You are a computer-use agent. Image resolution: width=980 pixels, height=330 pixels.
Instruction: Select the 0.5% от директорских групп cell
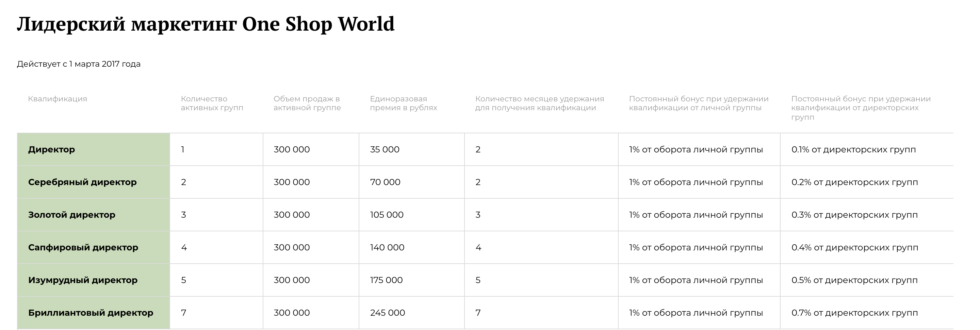[867, 280]
